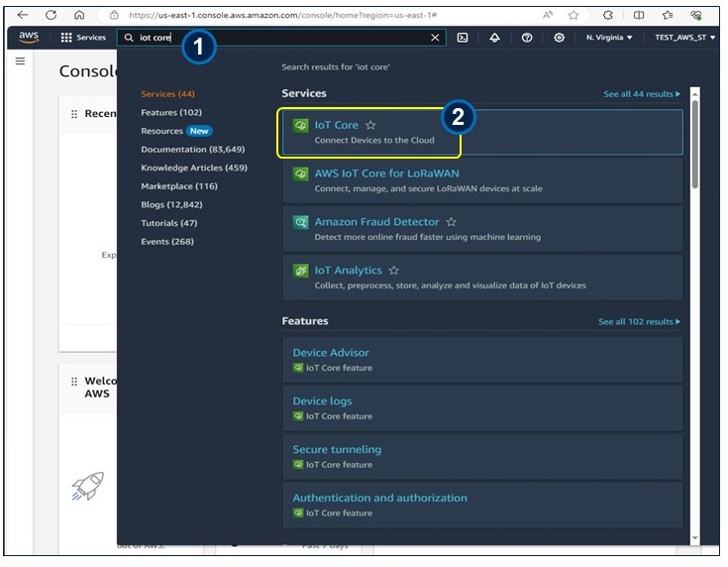This screenshot has width=728, height=567.
Task: Select Events (268) filter
Action: point(167,242)
